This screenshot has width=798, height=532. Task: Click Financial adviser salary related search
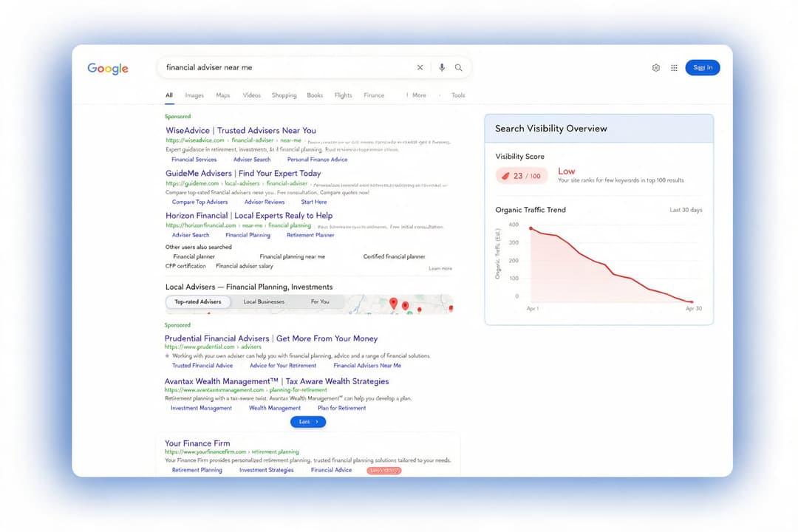click(x=245, y=266)
